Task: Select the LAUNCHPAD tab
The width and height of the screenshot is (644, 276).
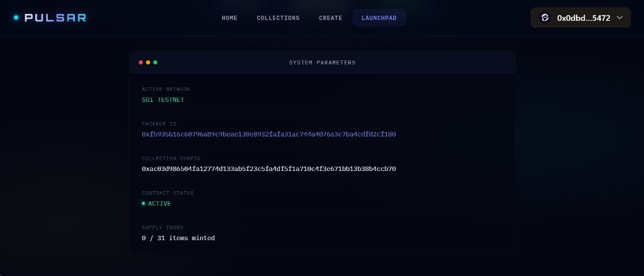Action: [379, 18]
